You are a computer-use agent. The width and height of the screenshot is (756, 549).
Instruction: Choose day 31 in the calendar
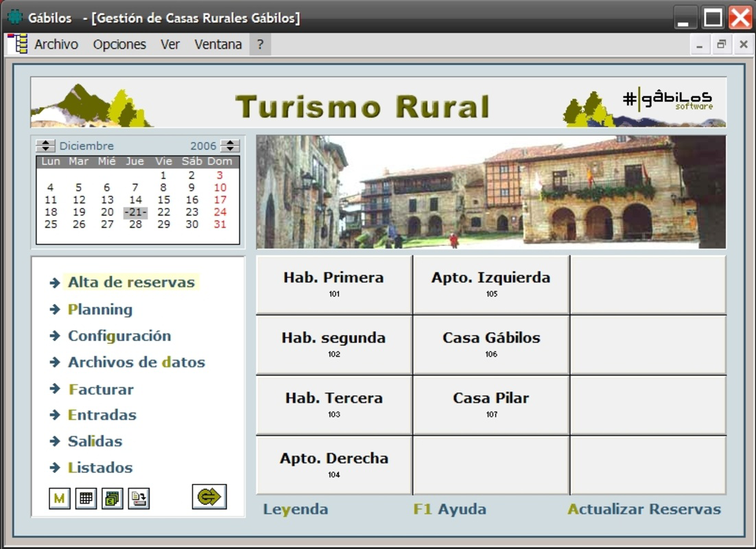coord(220,224)
